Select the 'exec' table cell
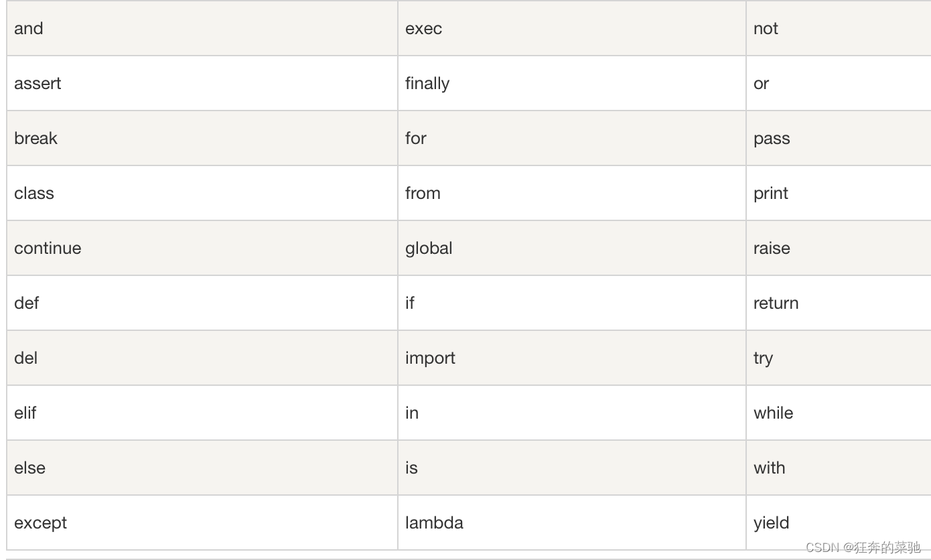Image resolution: width=931 pixels, height=560 pixels. click(572, 28)
